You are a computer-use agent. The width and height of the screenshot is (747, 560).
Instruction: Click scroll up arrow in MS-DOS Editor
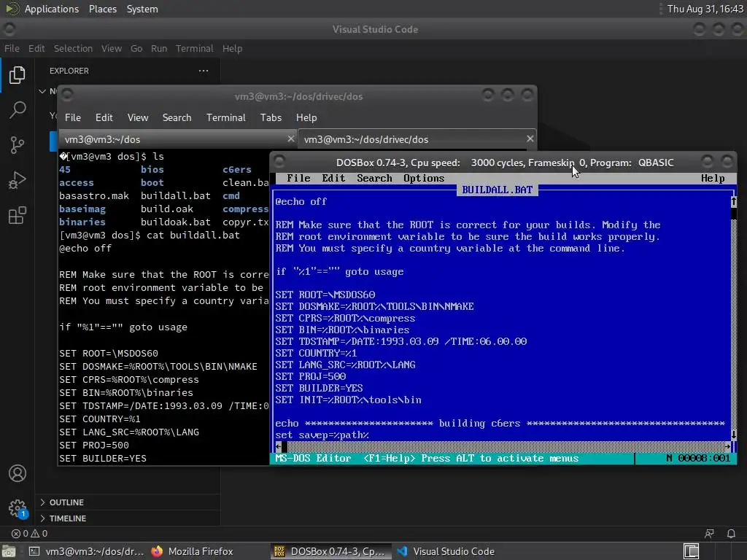[734, 201]
